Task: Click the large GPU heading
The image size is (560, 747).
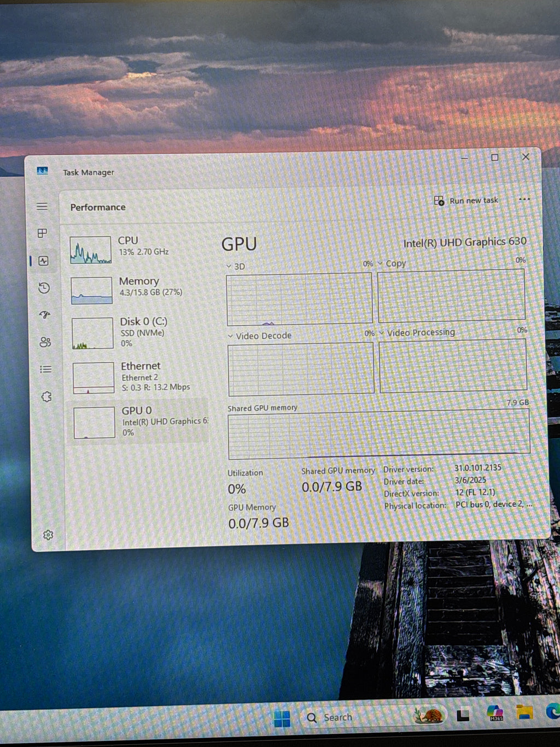Action: 239,244
